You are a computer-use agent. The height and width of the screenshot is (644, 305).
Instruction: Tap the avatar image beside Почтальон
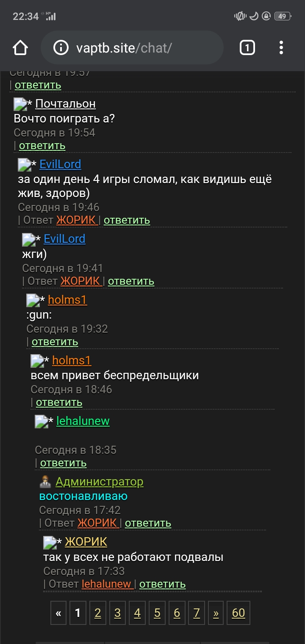click(x=20, y=104)
